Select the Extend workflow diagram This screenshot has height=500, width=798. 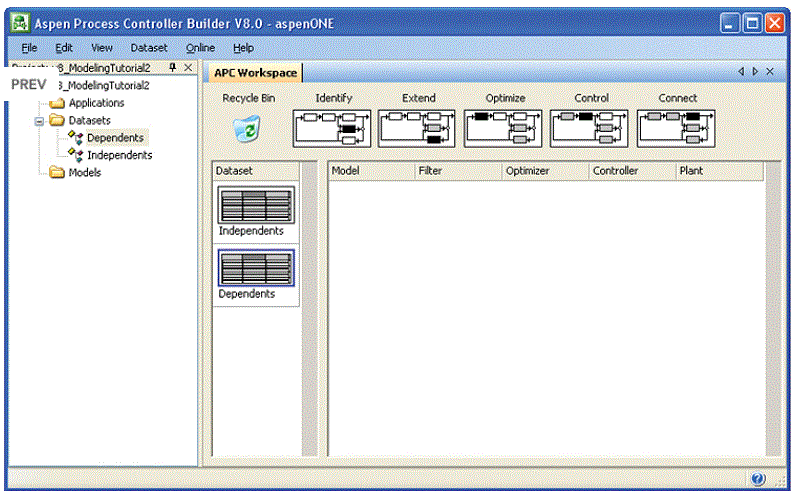tap(417, 129)
